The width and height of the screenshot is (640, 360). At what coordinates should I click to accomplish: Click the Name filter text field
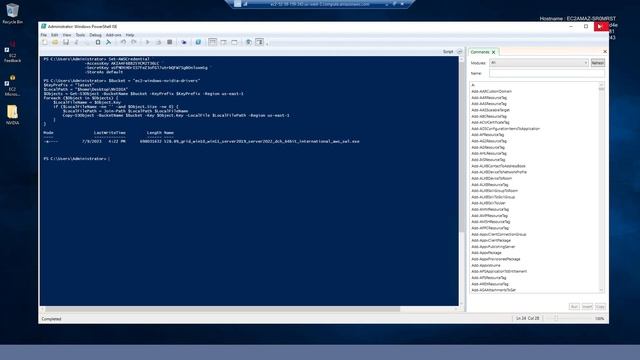pyautogui.click(x=547, y=73)
